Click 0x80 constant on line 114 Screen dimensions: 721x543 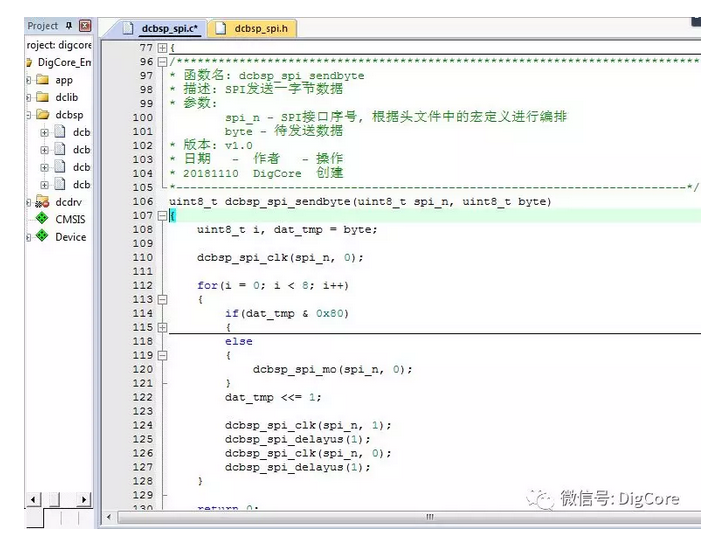tap(329, 314)
